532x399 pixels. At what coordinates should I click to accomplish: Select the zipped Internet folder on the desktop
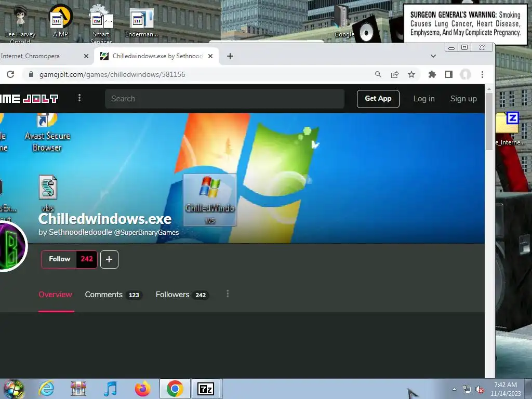click(509, 129)
